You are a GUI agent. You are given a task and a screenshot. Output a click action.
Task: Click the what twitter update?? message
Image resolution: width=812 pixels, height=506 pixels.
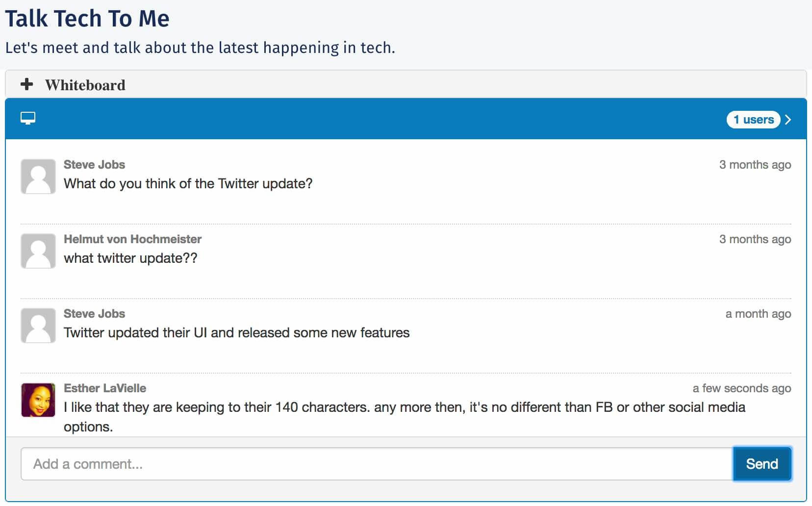click(130, 258)
